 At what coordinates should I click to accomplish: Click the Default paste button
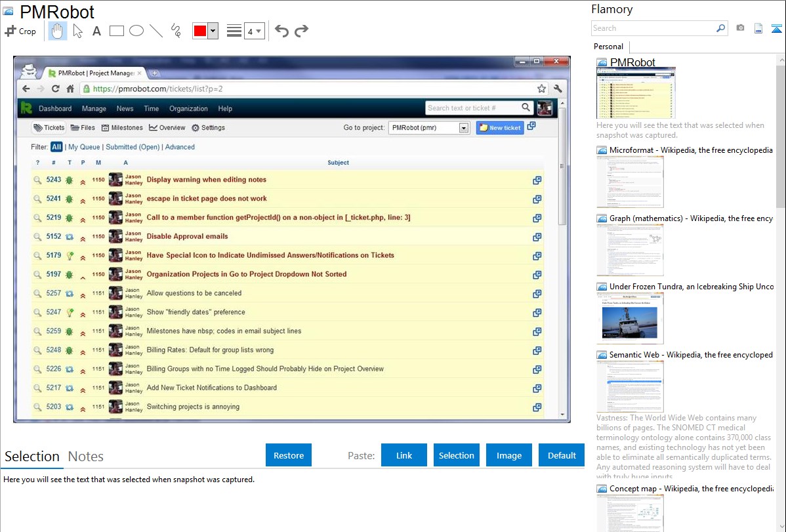pos(562,455)
